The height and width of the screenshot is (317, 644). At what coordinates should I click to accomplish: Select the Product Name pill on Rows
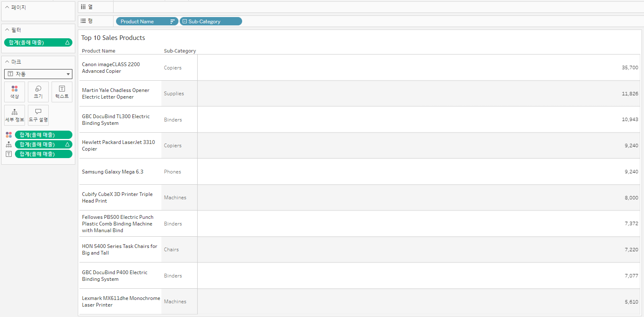click(147, 22)
